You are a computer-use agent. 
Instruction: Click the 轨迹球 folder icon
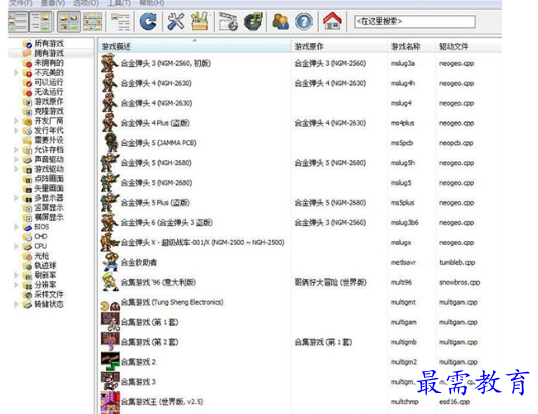pyautogui.click(x=27, y=265)
